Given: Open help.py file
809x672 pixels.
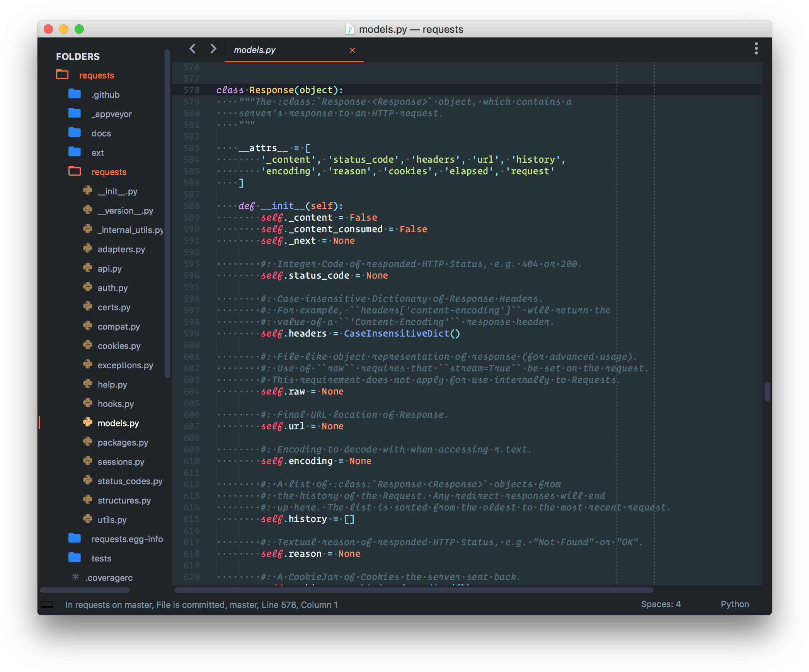Looking at the screenshot, I should [112, 384].
